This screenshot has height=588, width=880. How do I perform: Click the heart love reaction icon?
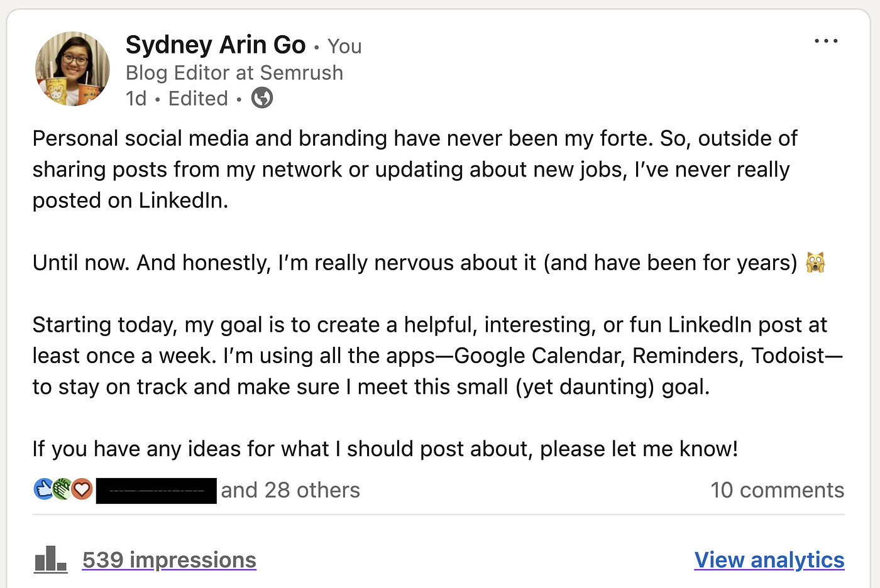(80, 489)
